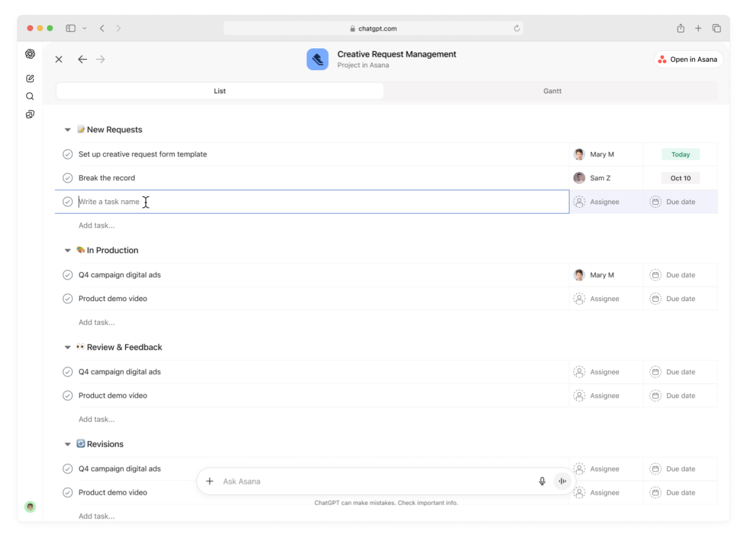
Task: Mark 'Break the record' task complete
Action: [x=68, y=178]
